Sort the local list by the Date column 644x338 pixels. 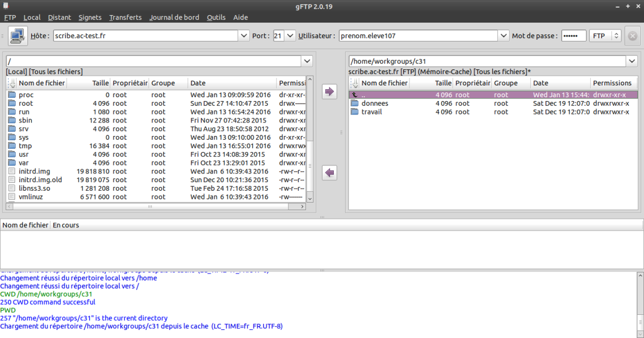pos(232,83)
